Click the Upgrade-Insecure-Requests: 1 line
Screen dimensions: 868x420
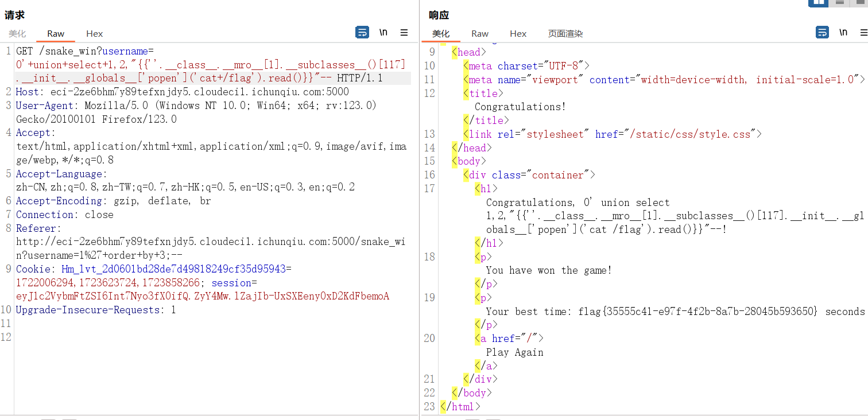[96, 310]
